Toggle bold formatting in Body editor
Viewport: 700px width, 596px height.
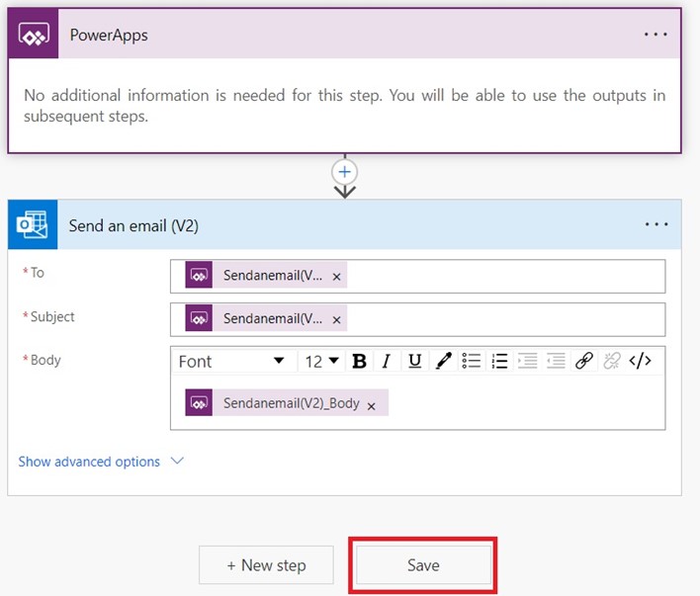point(359,362)
